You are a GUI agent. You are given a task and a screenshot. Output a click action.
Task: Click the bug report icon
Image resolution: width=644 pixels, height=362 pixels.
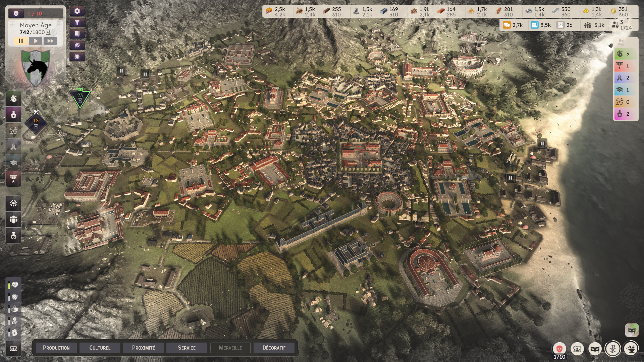(x=77, y=57)
